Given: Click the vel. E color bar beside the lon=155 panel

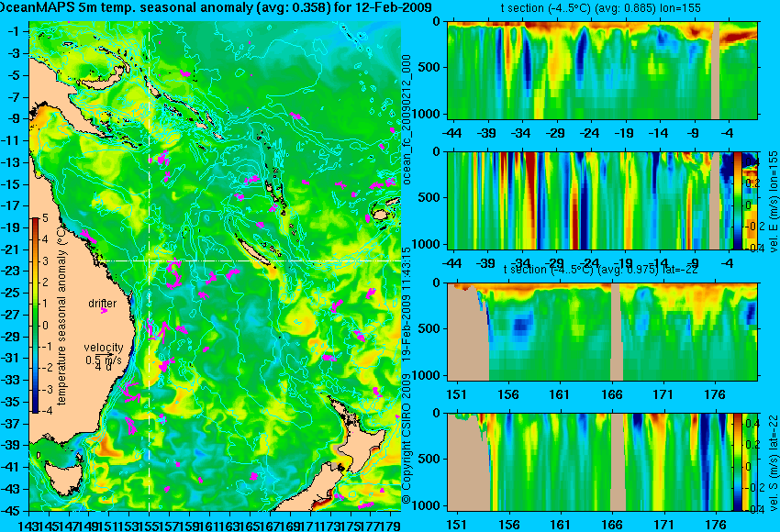Looking at the screenshot, I should click(x=738, y=201).
